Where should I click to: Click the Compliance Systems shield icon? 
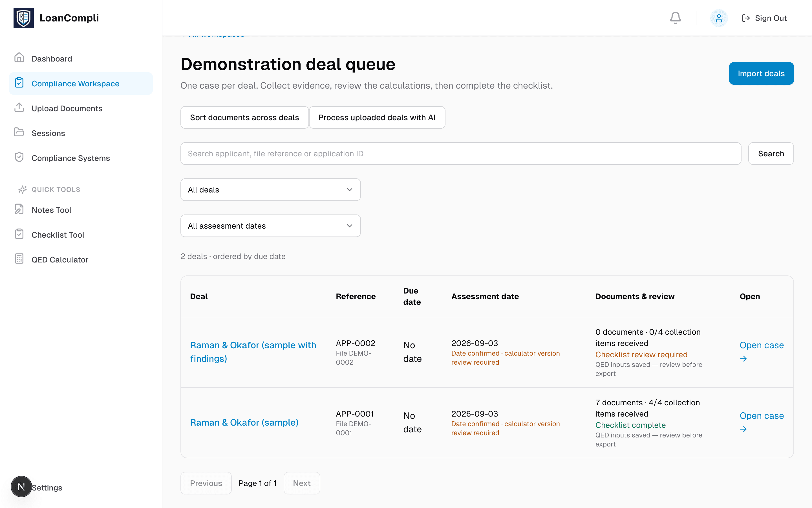[x=19, y=157]
